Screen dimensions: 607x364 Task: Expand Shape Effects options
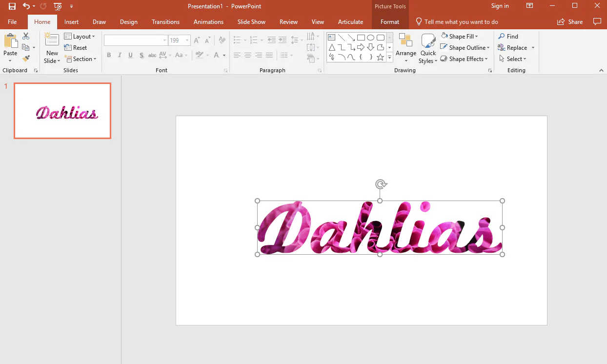(x=464, y=59)
